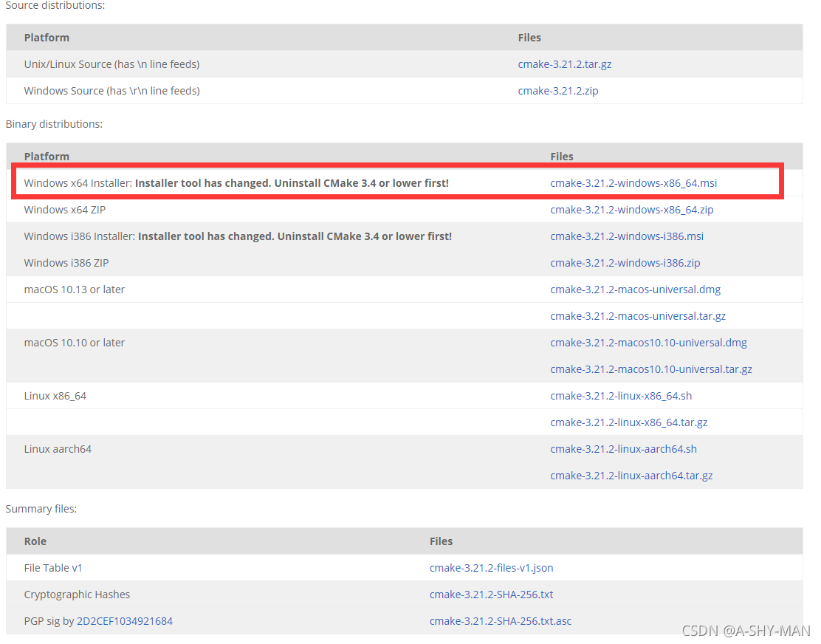Open cmake-3.21.2-macos10.10-universal.tar.gz link
This screenshot has width=821, height=644.
[651, 370]
